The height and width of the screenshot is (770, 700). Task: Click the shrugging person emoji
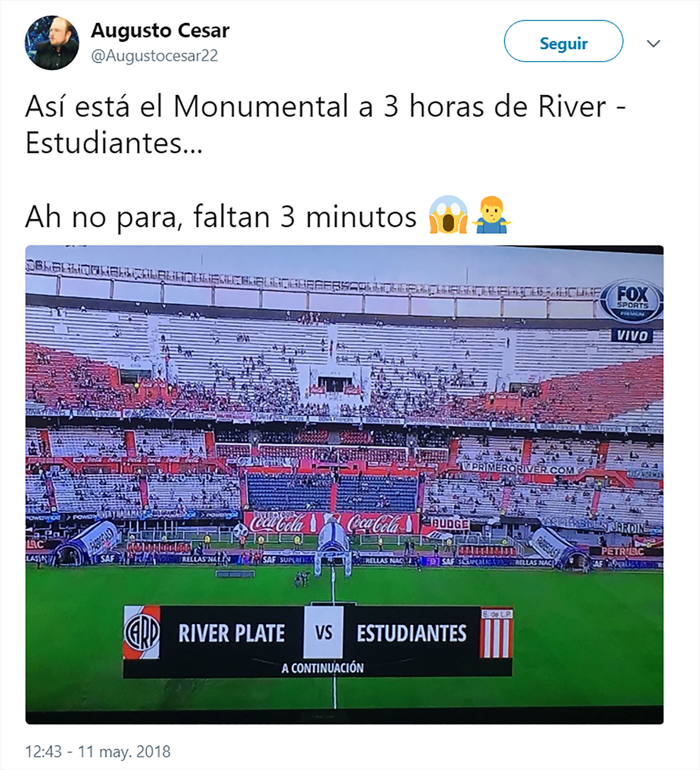491,215
